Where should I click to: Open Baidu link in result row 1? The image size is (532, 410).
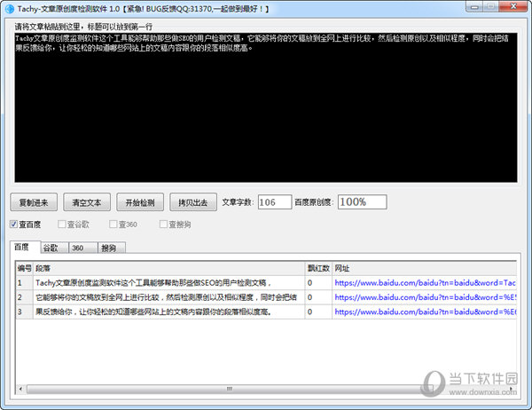point(425,282)
